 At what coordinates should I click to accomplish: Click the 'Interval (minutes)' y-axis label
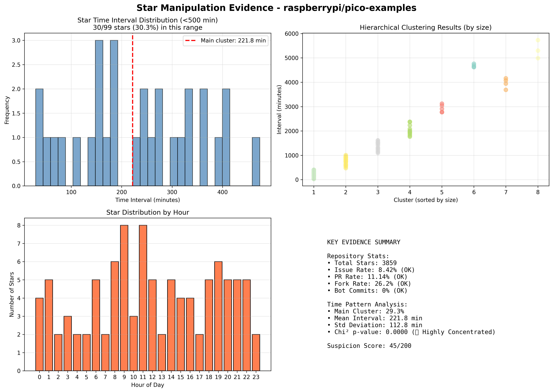[x=279, y=109]
